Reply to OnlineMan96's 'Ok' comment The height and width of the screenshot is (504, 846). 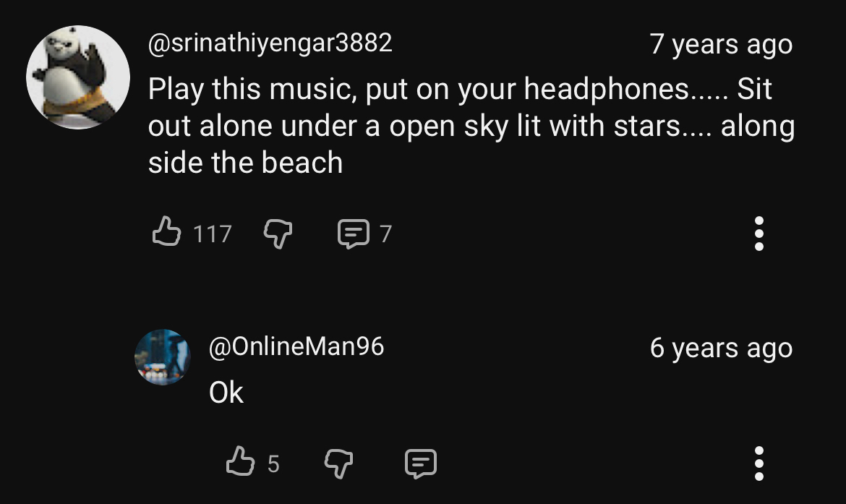[420, 463]
